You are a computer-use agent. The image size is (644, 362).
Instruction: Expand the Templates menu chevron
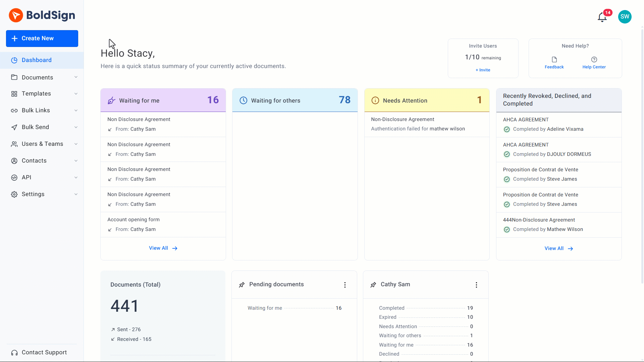76,94
